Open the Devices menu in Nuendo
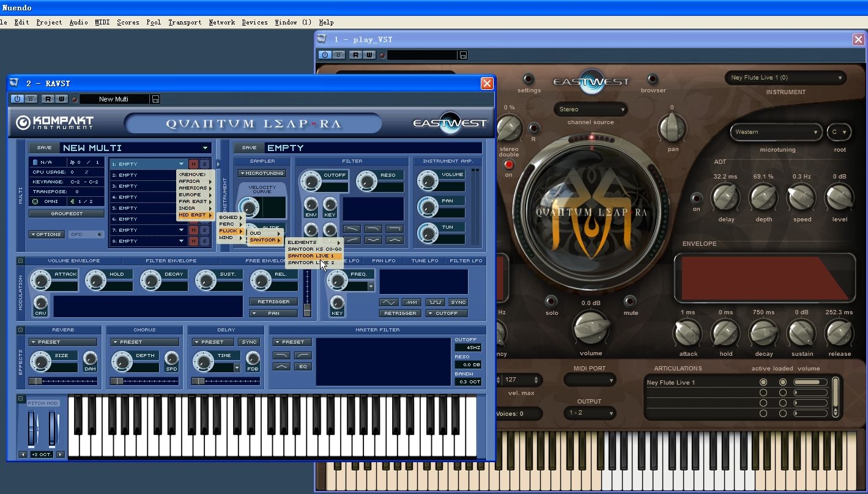 (254, 22)
